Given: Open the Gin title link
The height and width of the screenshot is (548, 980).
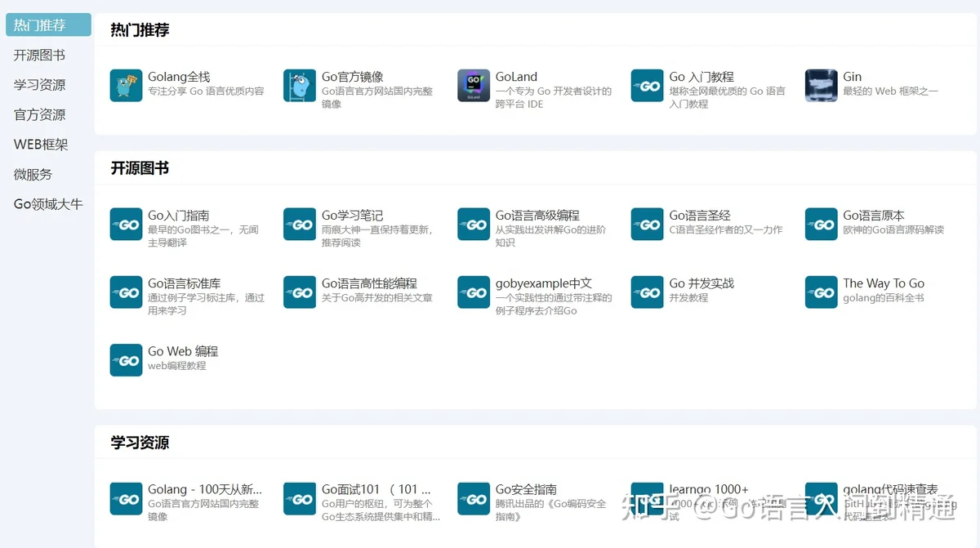Looking at the screenshot, I should tap(853, 77).
